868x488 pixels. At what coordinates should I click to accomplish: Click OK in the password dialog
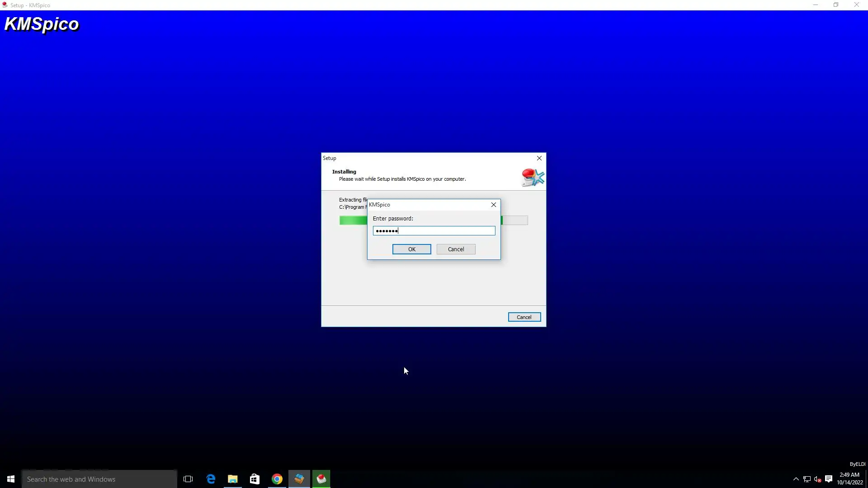click(411, 249)
